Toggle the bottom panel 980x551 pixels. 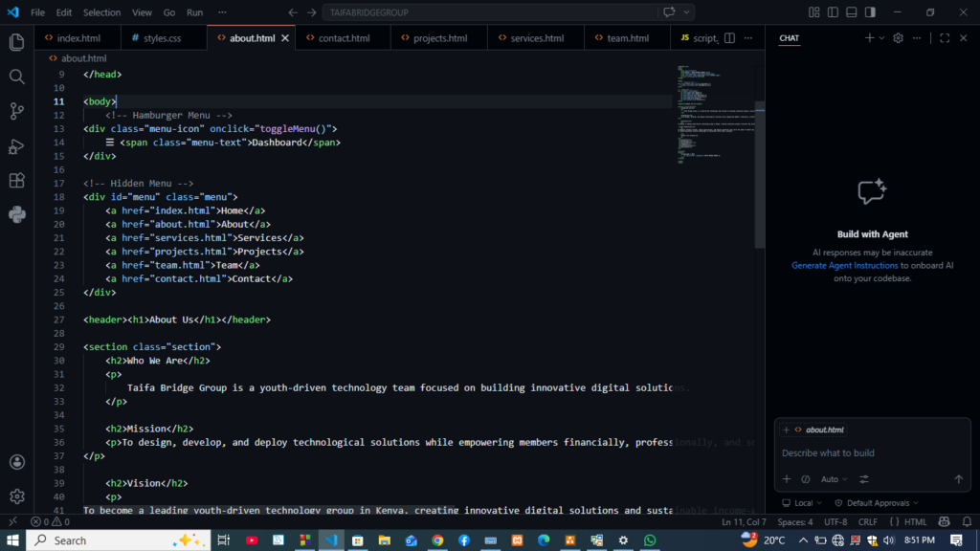(851, 12)
